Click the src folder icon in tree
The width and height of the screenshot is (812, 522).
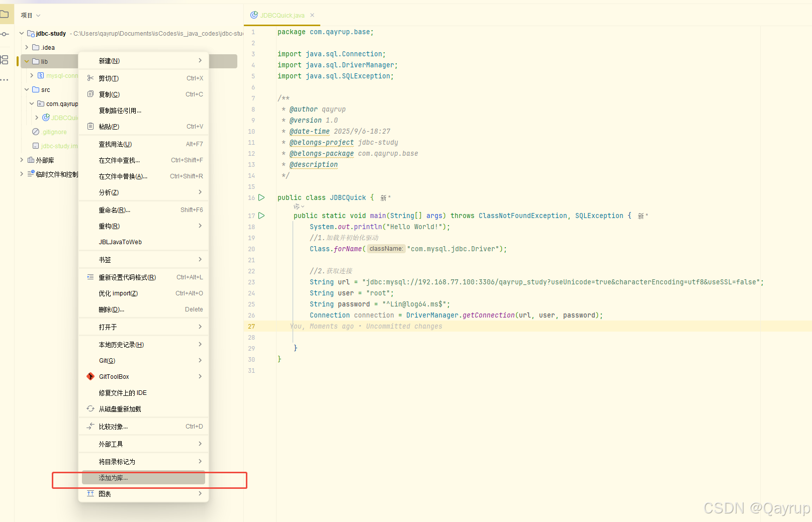pyautogui.click(x=36, y=89)
